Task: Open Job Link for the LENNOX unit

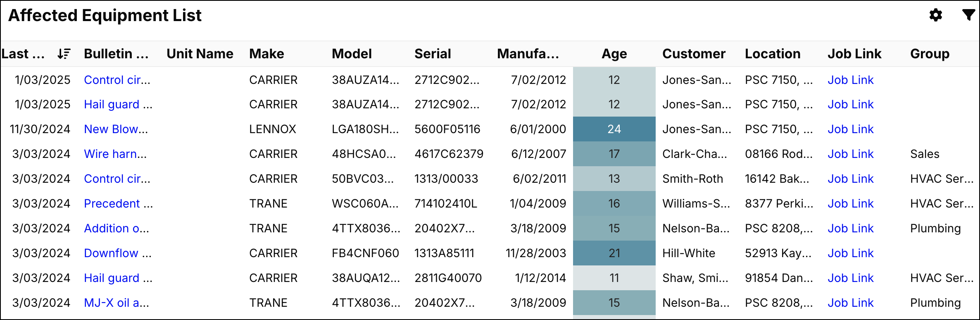Action: (850, 129)
